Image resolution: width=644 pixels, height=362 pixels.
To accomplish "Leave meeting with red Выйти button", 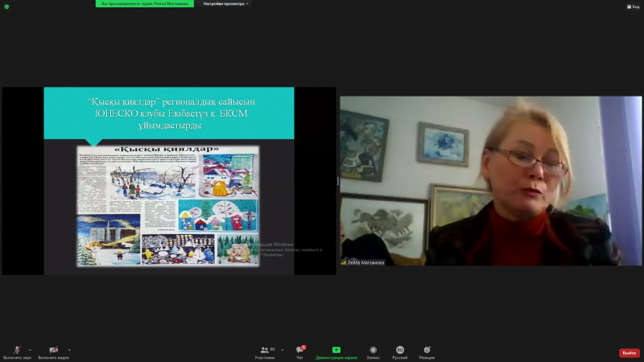I will pyautogui.click(x=629, y=352).
